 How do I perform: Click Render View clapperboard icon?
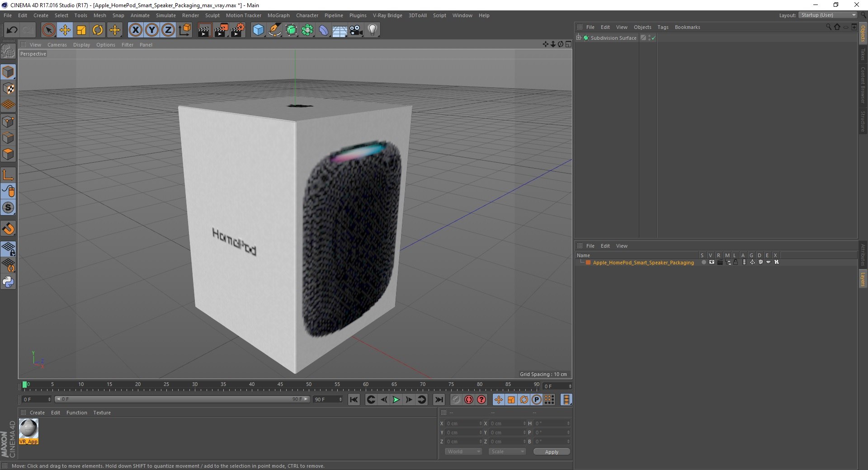click(x=204, y=30)
